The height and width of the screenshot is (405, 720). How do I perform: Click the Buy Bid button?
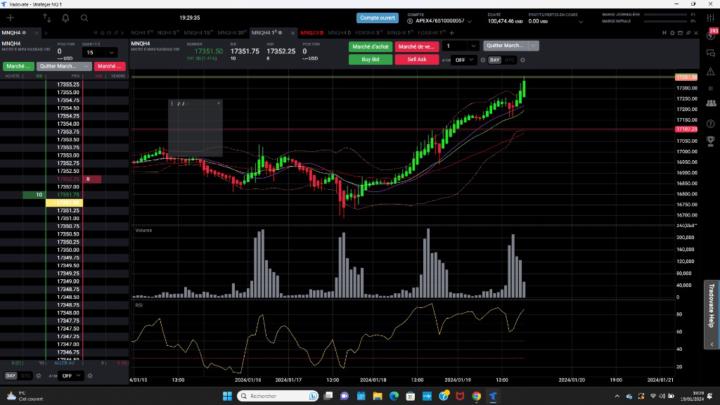tap(370, 59)
